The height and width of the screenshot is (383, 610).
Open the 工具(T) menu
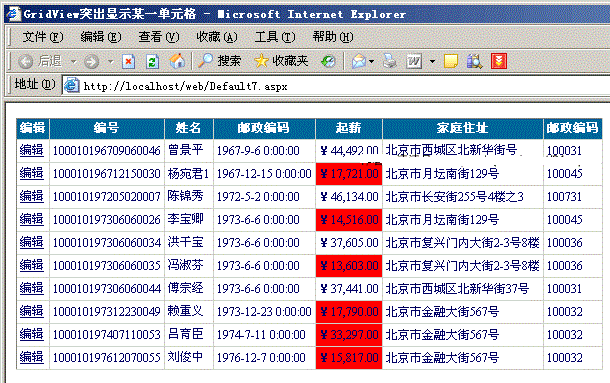tap(275, 37)
